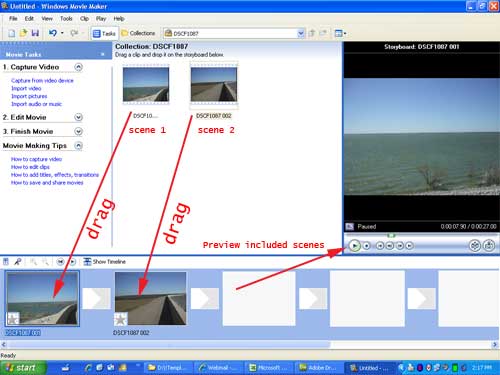The width and height of the screenshot is (500, 375).
Task: Switch to Adobe Dr... taskbar window
Action: [319, 368]
